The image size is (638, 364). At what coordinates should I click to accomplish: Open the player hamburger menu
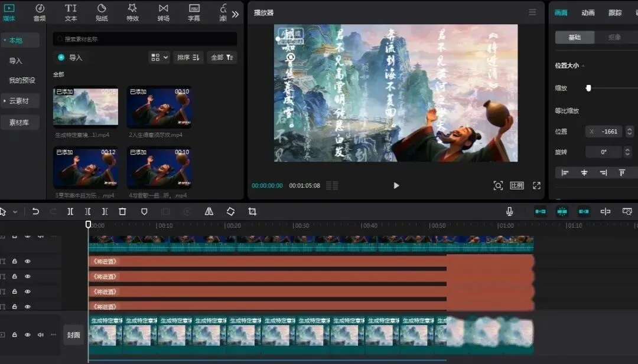(532, 12)
